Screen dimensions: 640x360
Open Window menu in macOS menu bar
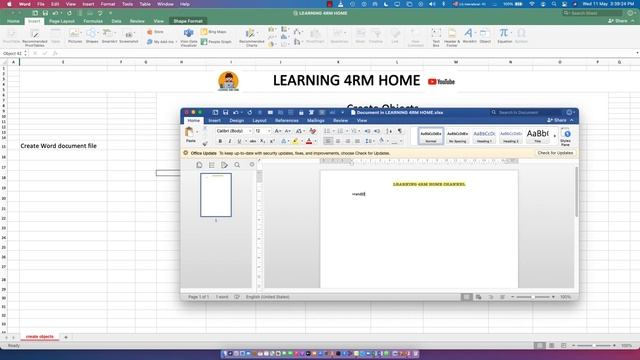click(165, 4)
